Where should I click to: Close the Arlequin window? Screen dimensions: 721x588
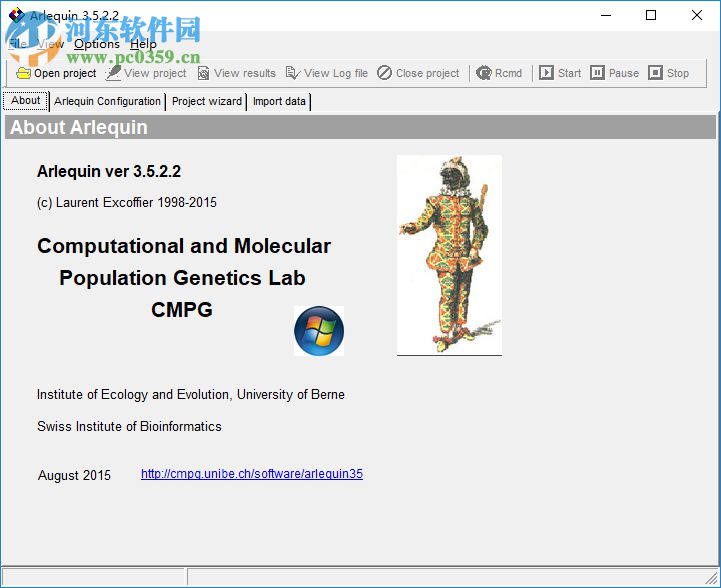point(697,15)
